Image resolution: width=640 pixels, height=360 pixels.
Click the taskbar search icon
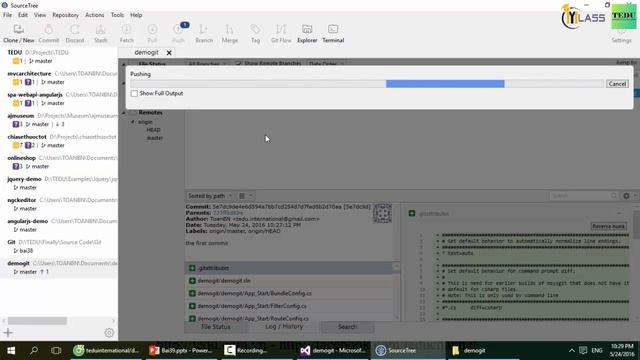click(x=34, y=351)
